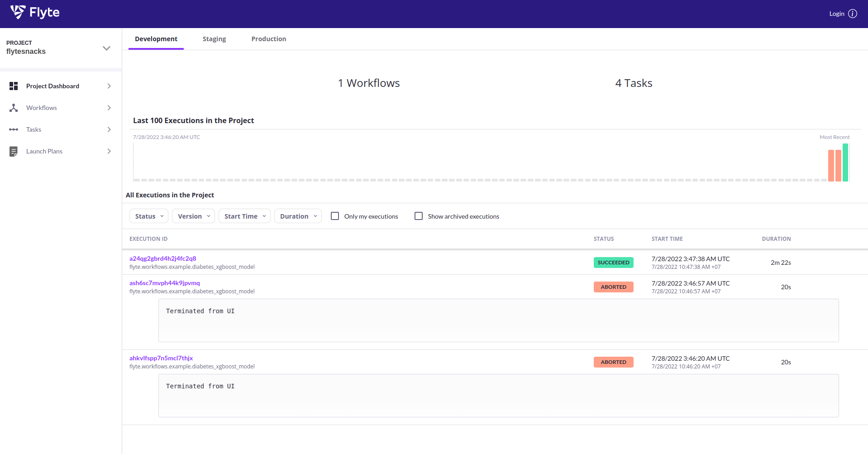The height and width of the screenshot is (454, 868).
Task: Select the Project Dashboard icon
Action: (x=14, y=86)
